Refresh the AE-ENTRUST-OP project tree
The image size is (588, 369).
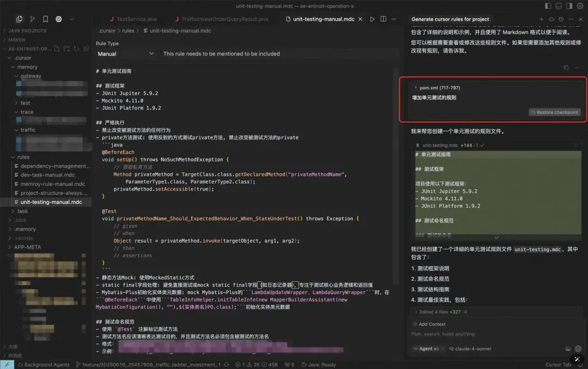[x=76, y=49]
